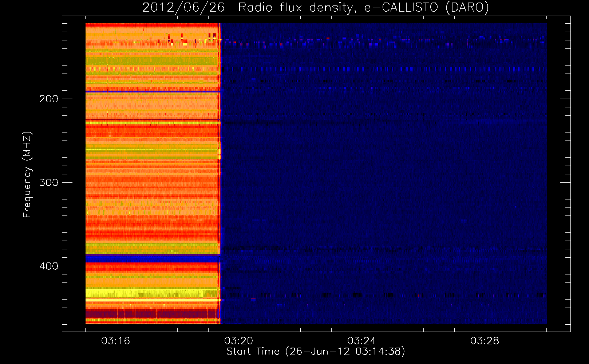Select the 03:20 time tick label
The image size is (589, 364).
point(239,341)
